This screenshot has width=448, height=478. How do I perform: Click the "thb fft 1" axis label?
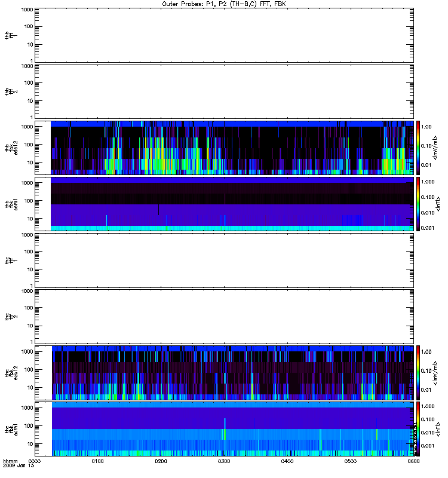[11, 35]
